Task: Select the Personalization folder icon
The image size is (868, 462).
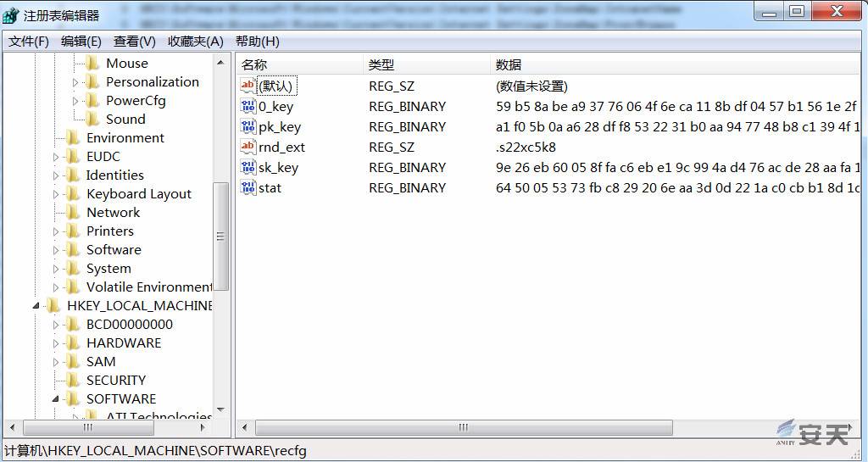Action: (x=92, y=82)
